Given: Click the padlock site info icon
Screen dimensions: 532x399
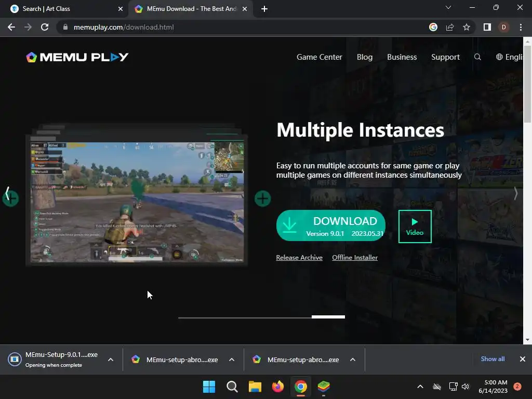Looking at the screenshot, I should pyautogui.click(x=65, y=27).
